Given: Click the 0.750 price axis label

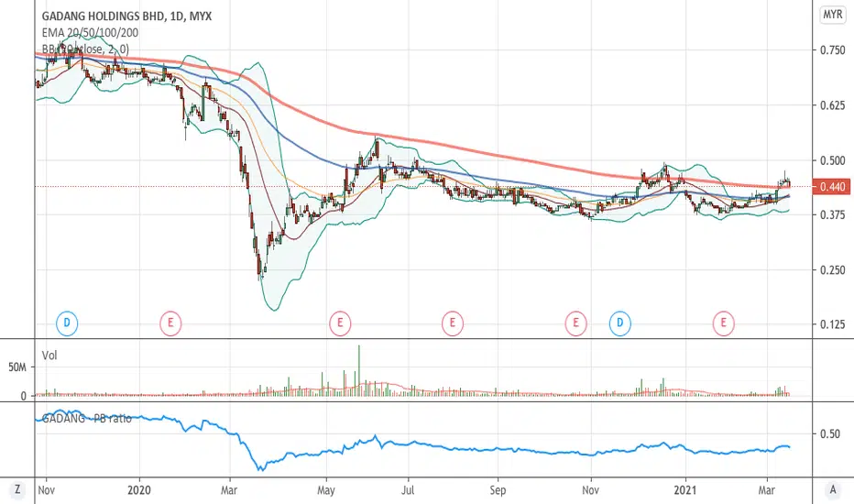Looking at the screenshot, I should 832,50.
